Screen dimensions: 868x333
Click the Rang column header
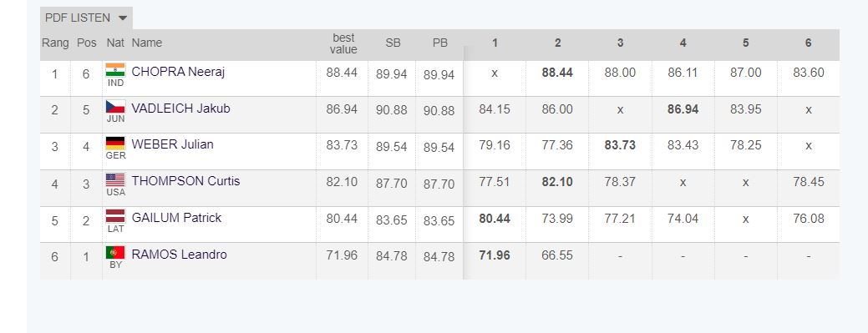pos(55,43)
